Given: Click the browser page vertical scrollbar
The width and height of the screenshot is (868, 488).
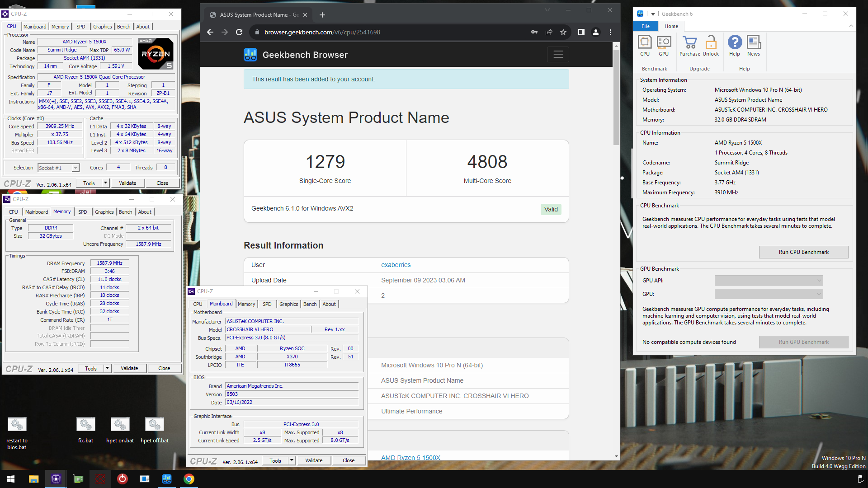Looking at the screenshot, I should click(x=616, y=97).
